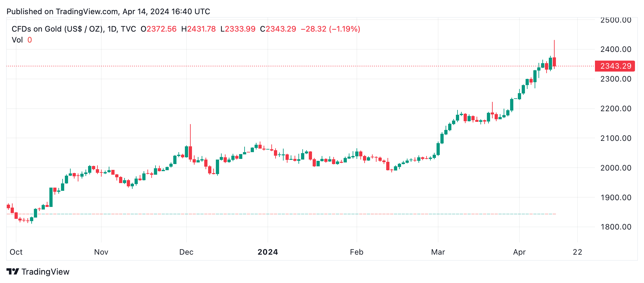Viewport: 644px width, 283px height.
Task: Select the Feb label on the time axis
Action: [357, 252]
